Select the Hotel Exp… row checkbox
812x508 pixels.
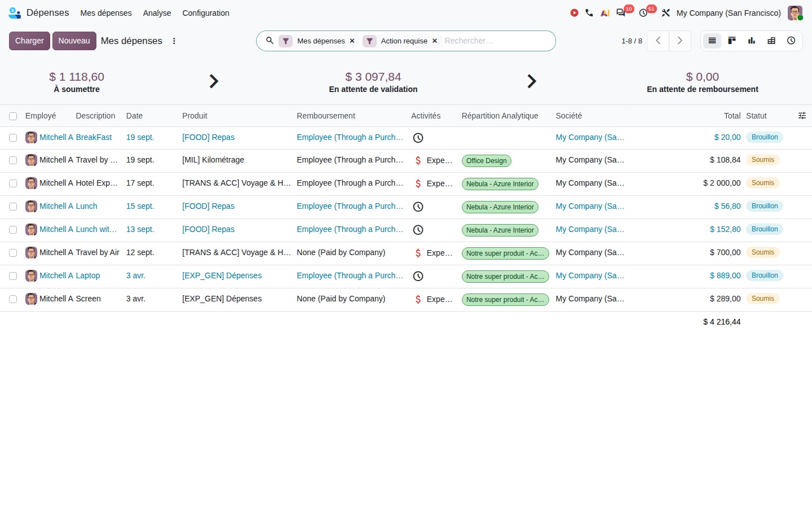(x=13, y=183)
